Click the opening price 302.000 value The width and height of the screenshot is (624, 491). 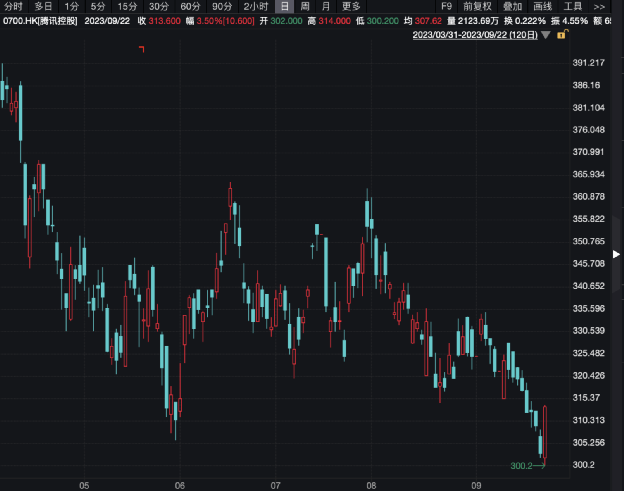point(287,21)
